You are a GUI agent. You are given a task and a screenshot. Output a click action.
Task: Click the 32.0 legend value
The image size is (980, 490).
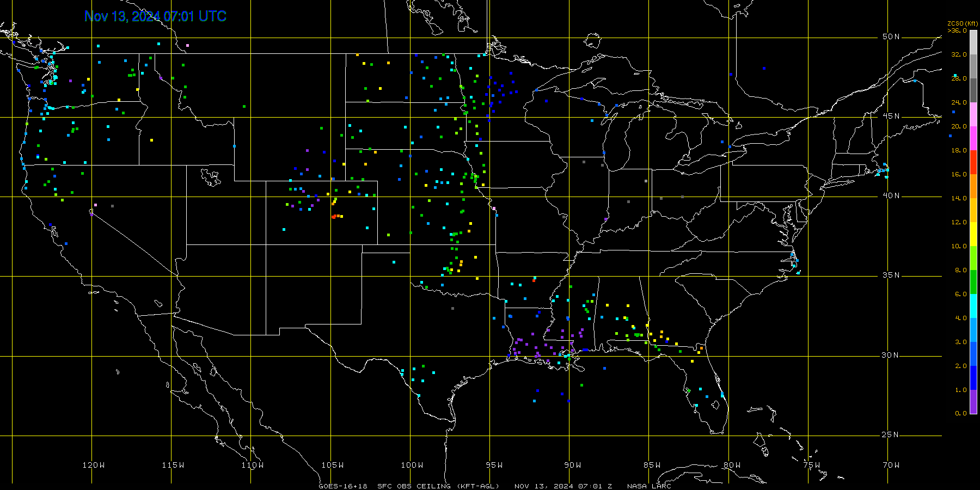pos(959,54)
